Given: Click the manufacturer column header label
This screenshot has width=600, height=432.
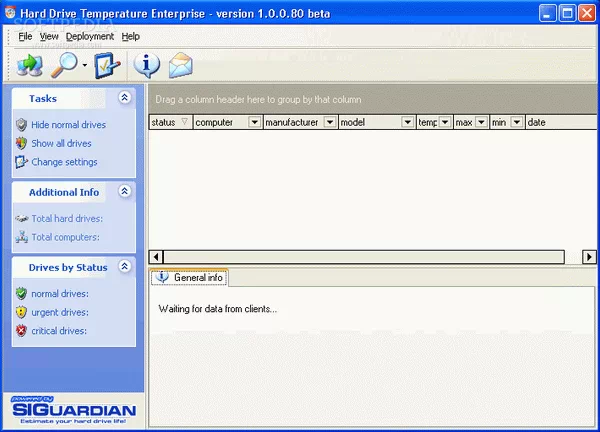Looking at the screenshot, I should coord(292,122).
